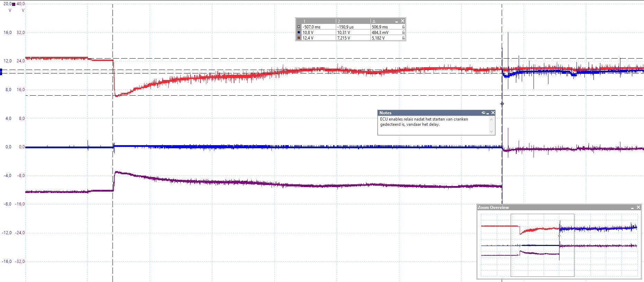Click the Notes scroll up arrow
Screen dimensions: 644x282
click(491, 120)
